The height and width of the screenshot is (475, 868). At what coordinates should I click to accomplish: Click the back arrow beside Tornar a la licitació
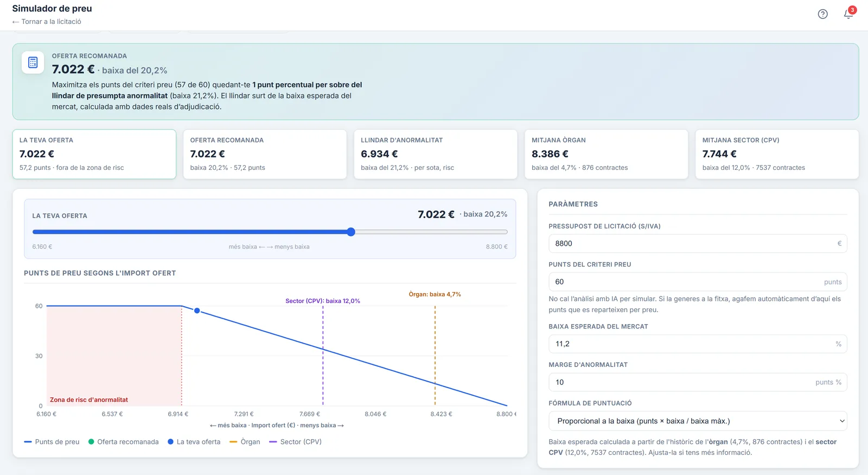(x=16, y=22)
